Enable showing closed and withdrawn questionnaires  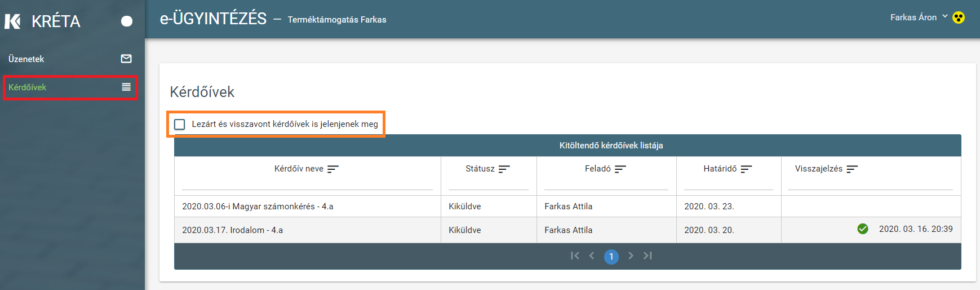coord(180,124)
